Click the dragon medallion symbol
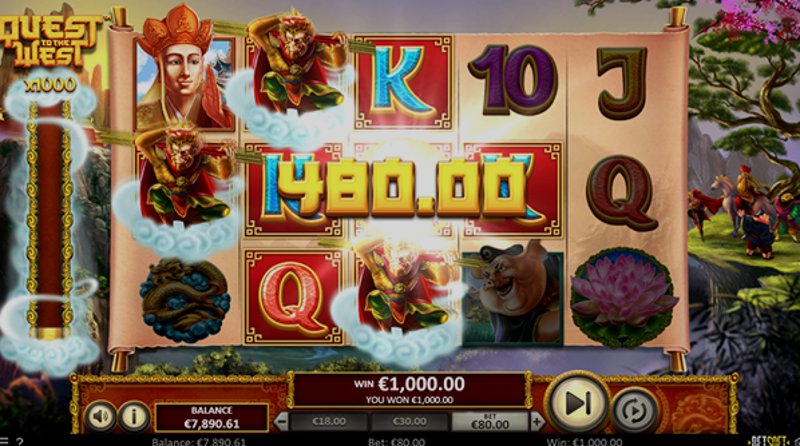The width and height of the screenshot is (800, 446). (x=184, y=300)
